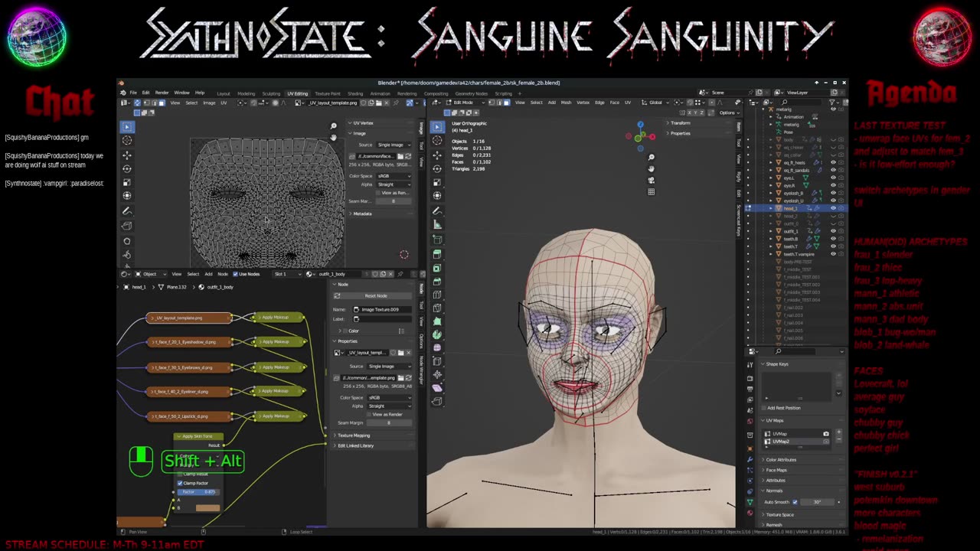Screen dimensions: 980x551
Task: Toggle perspective/orthographic grid icon
Action: (651, 192)
